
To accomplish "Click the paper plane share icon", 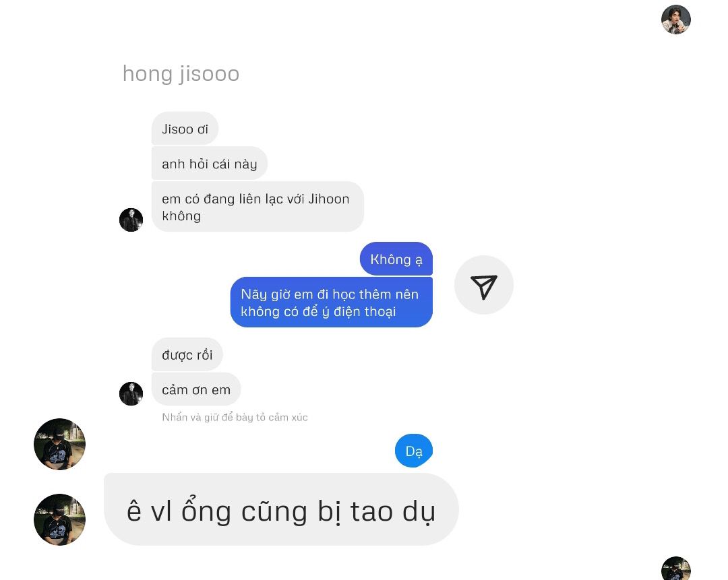I will [x=484, y=285].
